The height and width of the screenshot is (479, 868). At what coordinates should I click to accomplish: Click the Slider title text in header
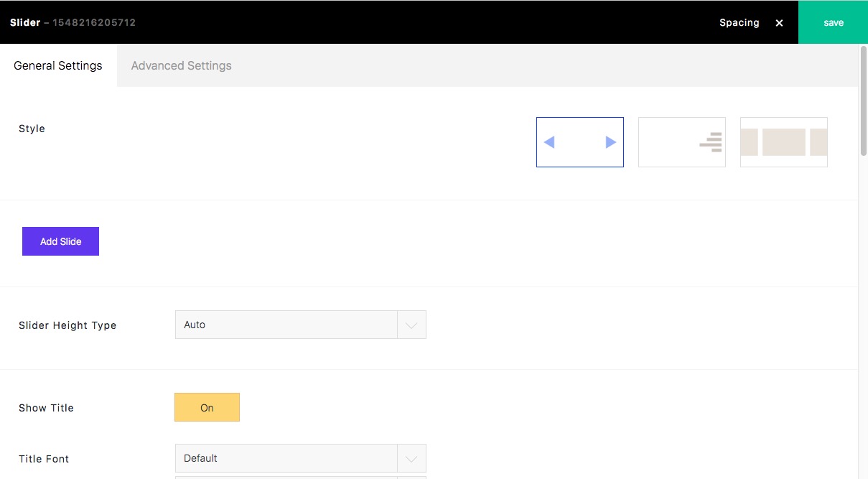[25, 22]
